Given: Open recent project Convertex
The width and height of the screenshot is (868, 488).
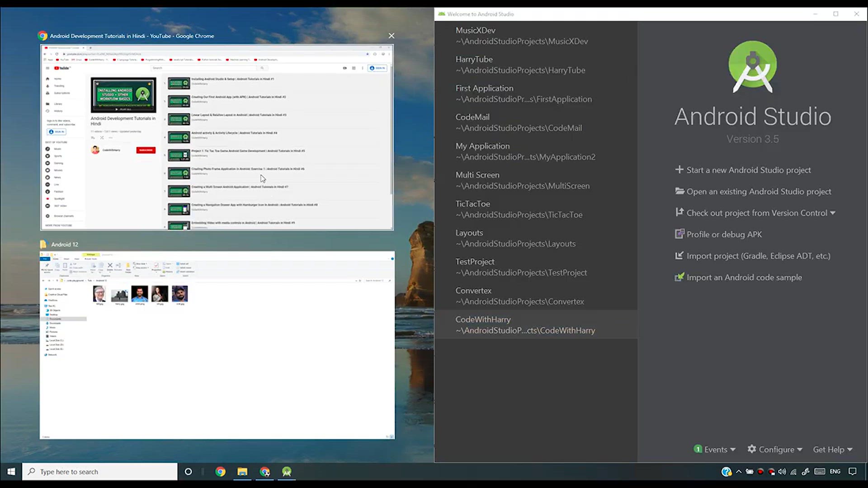Looking at the screenshot, I should 536,296.
